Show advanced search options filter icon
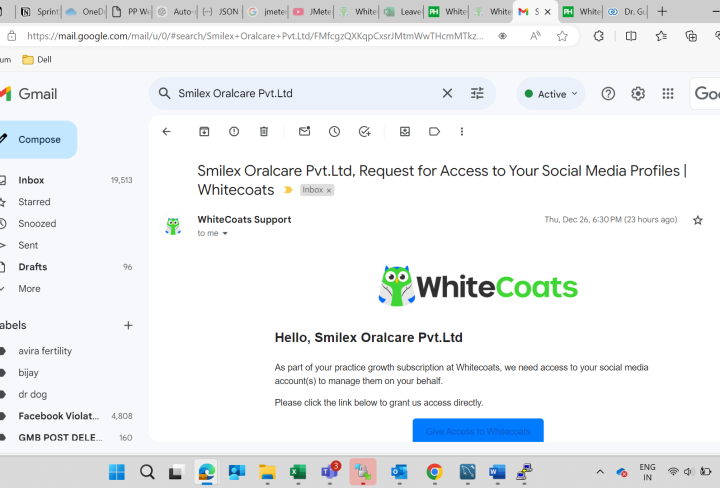 coord(477,94)
